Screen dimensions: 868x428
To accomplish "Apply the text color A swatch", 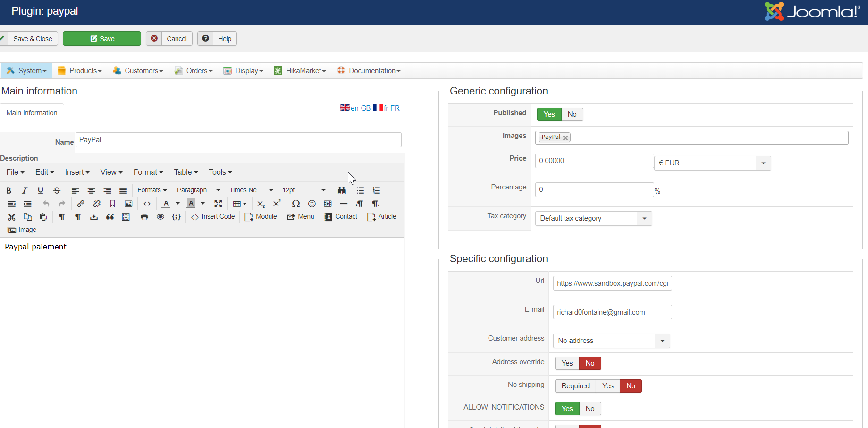I will (x=166, y=204).
